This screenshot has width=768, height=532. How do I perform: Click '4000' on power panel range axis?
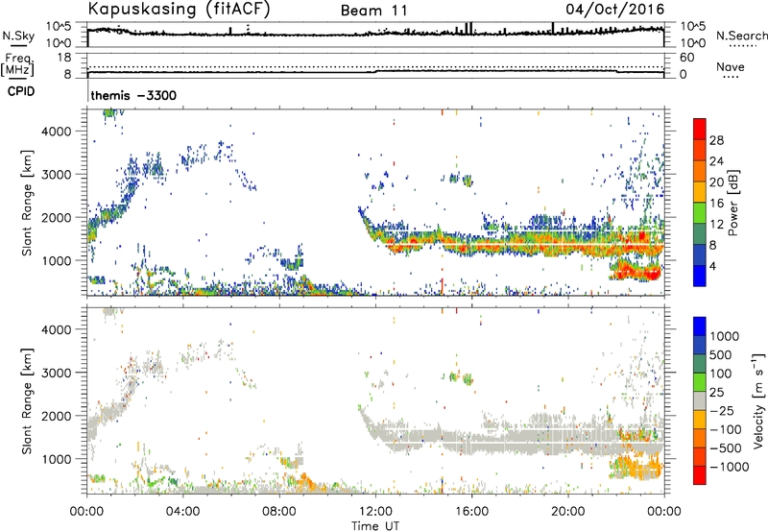pos(57,132)
